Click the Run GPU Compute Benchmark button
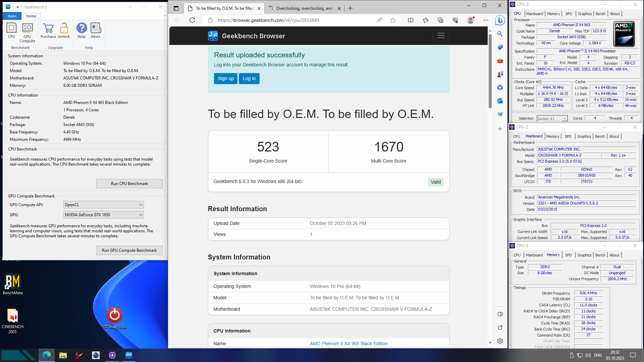644x362 pixels. [129, 250]
